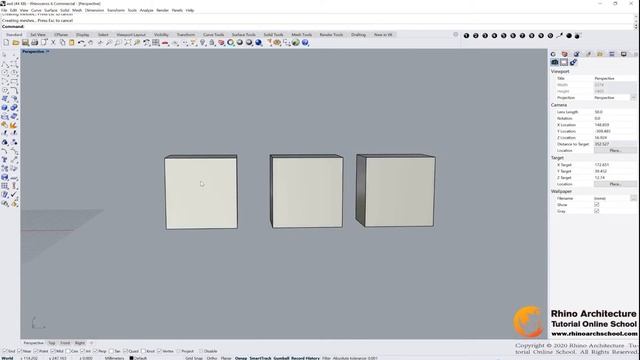
Task: Click the Lens Length value field
Action: [x=615, y=112]
